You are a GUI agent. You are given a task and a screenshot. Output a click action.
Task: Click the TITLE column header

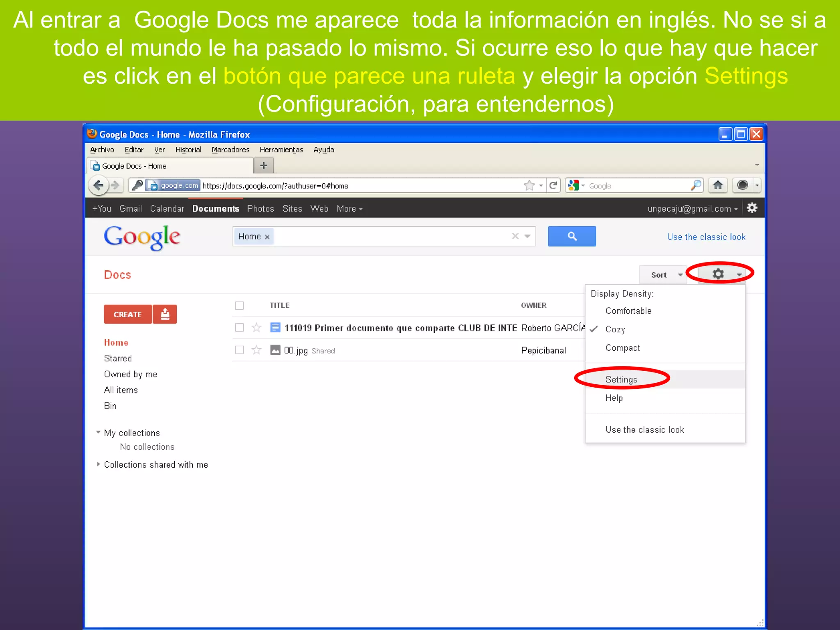(279, 305)
